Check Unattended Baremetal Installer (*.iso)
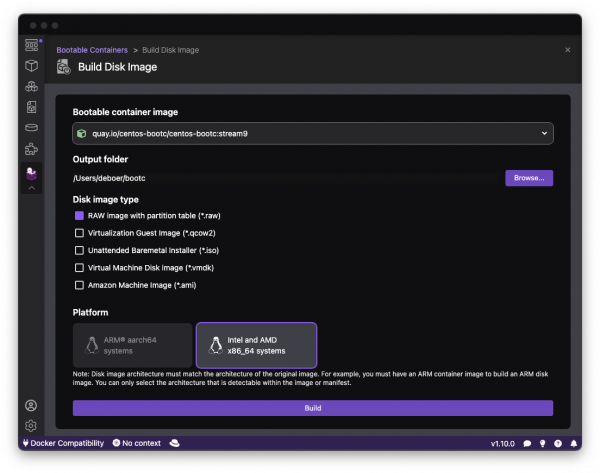The height and width of the screenshot is (473, 600). pyautogui.click(x=79, y=250)
